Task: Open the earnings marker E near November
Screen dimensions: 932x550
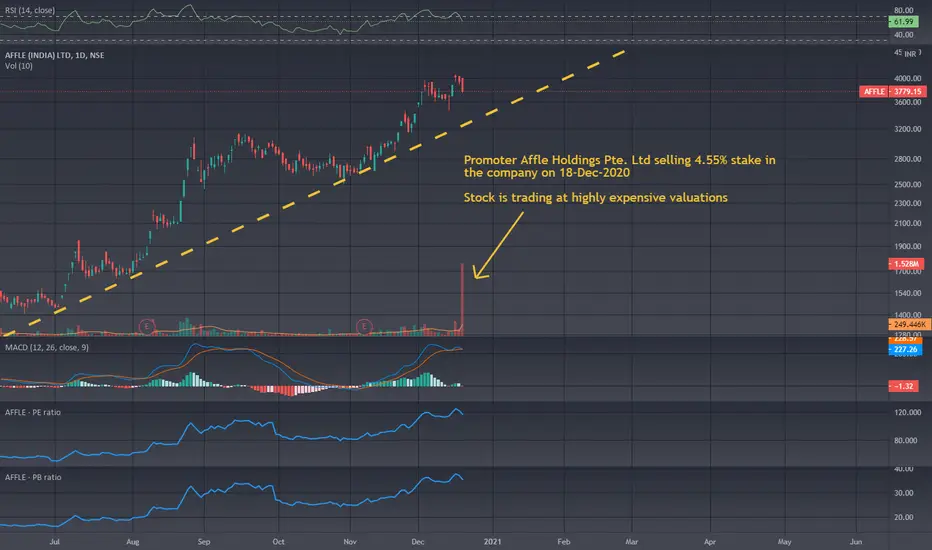Action: [364, 326]
